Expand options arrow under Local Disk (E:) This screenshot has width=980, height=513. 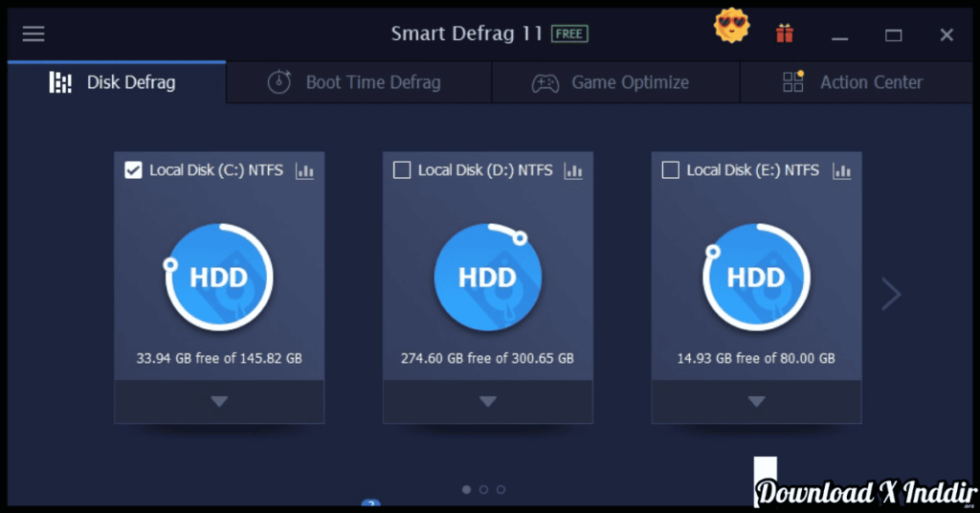tap(757, 402)
